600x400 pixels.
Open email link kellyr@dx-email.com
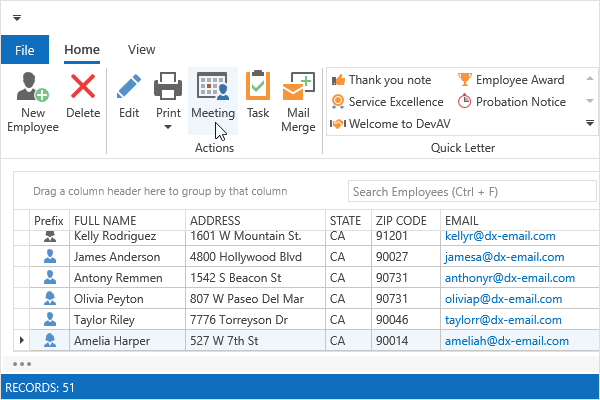[x=499, y=236]
